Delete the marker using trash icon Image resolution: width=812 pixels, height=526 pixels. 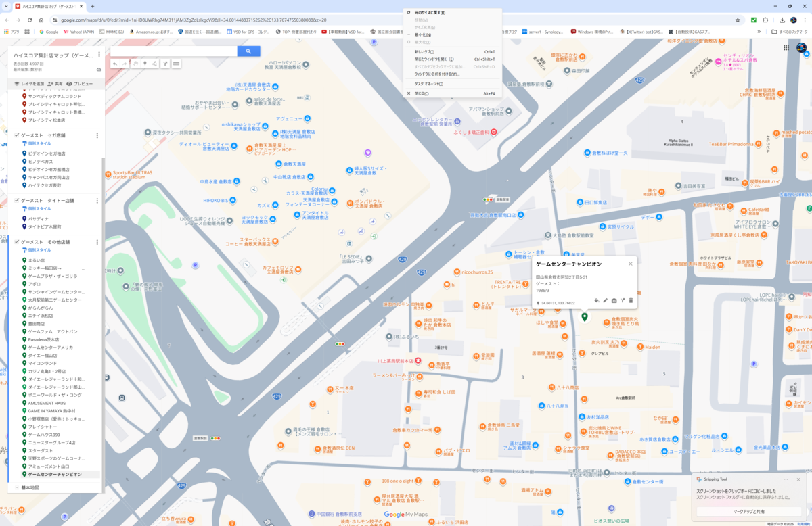pos(631,300)
